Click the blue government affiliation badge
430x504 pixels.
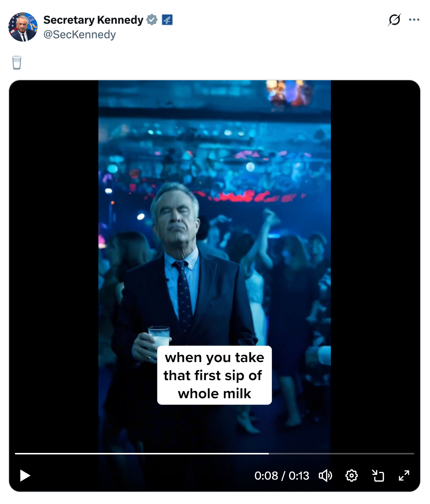tap(167, 20)
